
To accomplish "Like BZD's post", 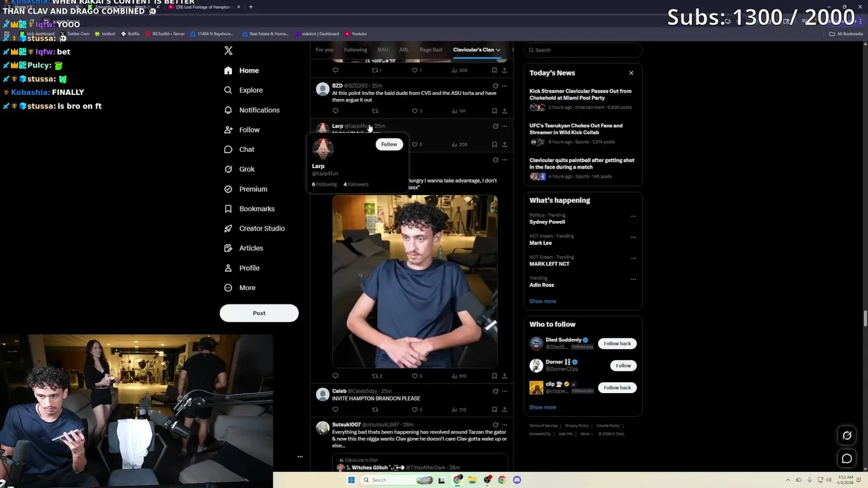I will (415, 110).
